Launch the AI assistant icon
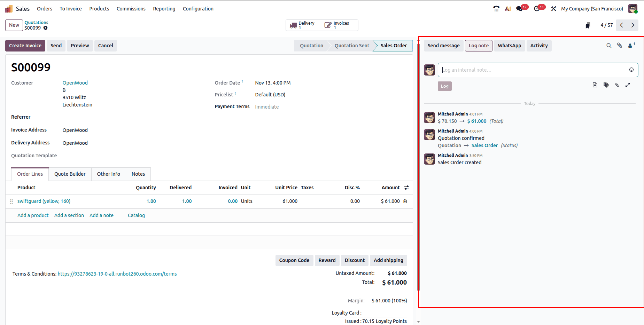 (508, 8)
